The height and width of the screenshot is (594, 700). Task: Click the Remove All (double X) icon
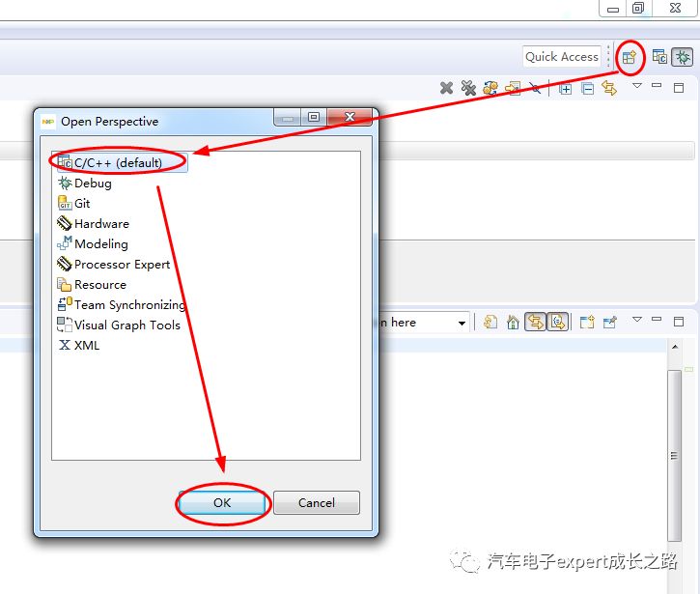[x=468, y=88]
